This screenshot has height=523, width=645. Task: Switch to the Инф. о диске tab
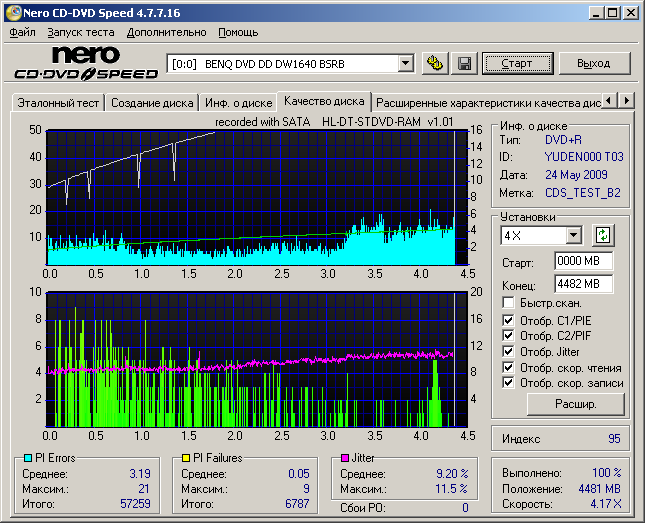(238, 102)
